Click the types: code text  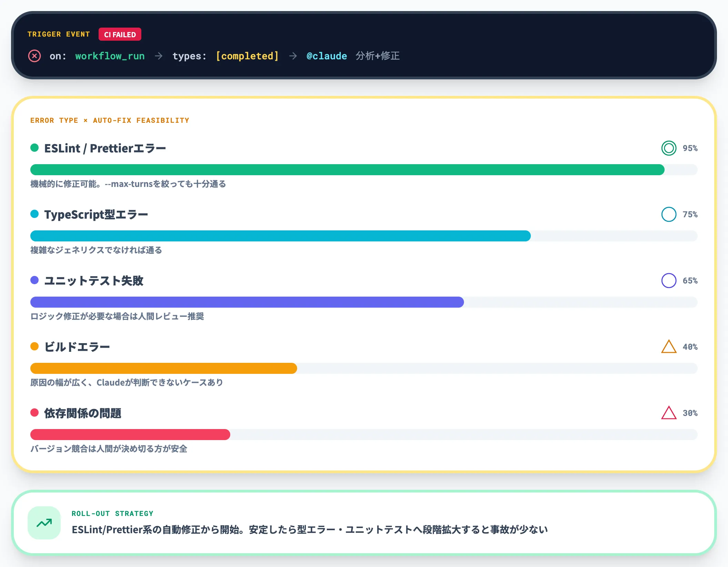tap(189, 56)
